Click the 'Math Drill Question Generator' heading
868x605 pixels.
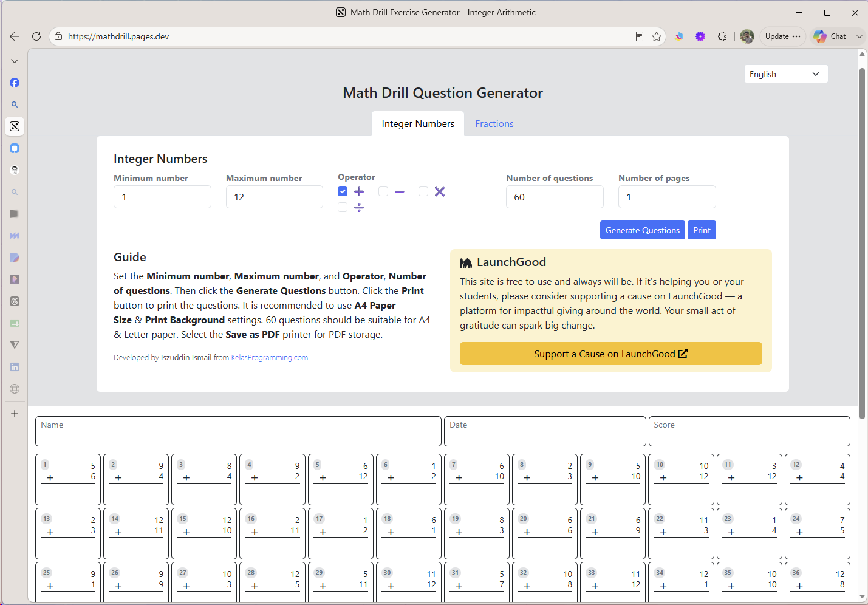click(x=443, y=93)
